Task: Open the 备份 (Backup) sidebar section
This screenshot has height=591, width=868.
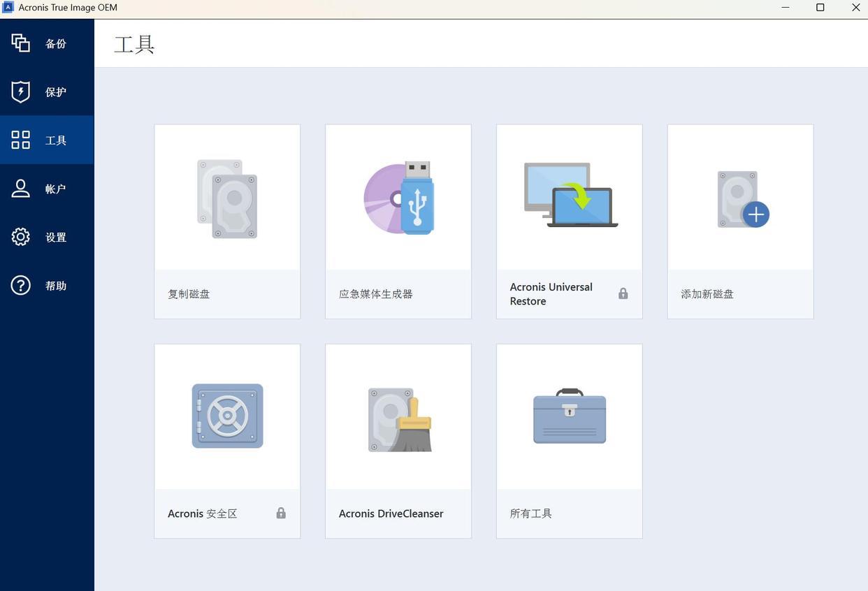Action: 47,43
